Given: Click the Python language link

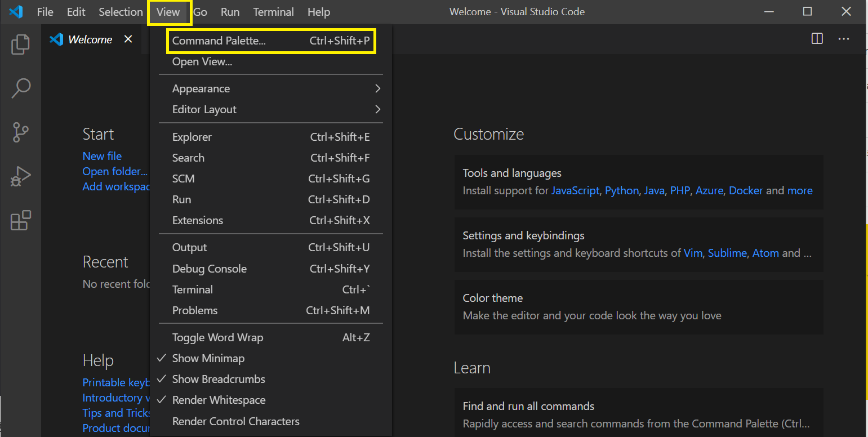Looking at the screenshot, I should pyautogui.click(x=621, y=190).
